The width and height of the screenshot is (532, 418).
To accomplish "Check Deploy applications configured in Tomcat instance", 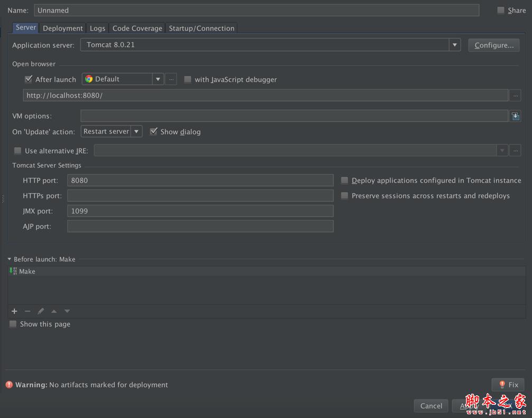I will tap(344, 180).
